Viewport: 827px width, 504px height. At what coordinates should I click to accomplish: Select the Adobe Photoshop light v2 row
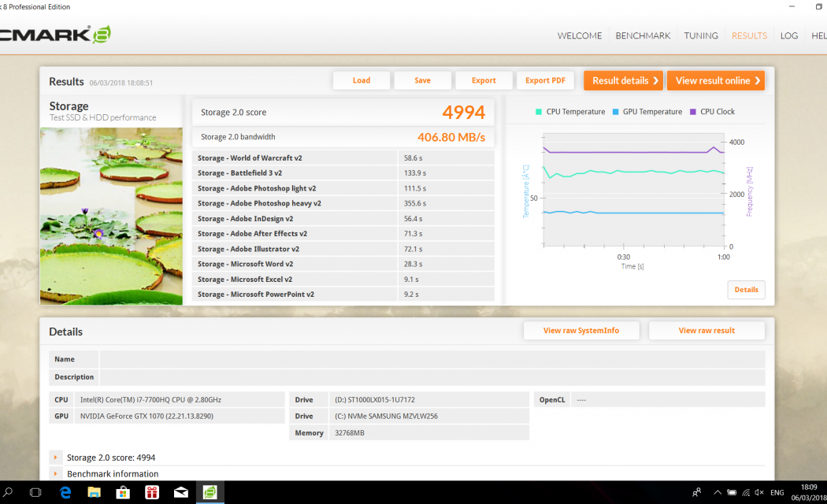pyautogui.click(x=343, y=188)
